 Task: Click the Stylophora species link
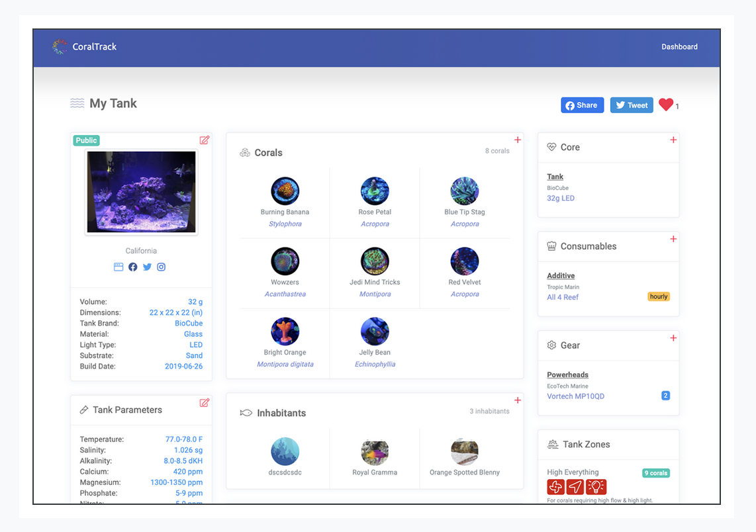click(x=285, y=224)
